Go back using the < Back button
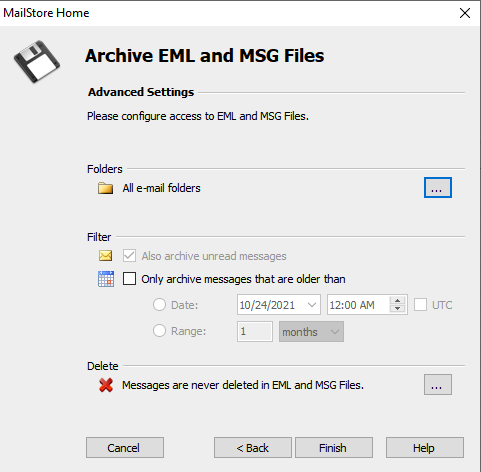481x472 pixels. tap(253, 448)
